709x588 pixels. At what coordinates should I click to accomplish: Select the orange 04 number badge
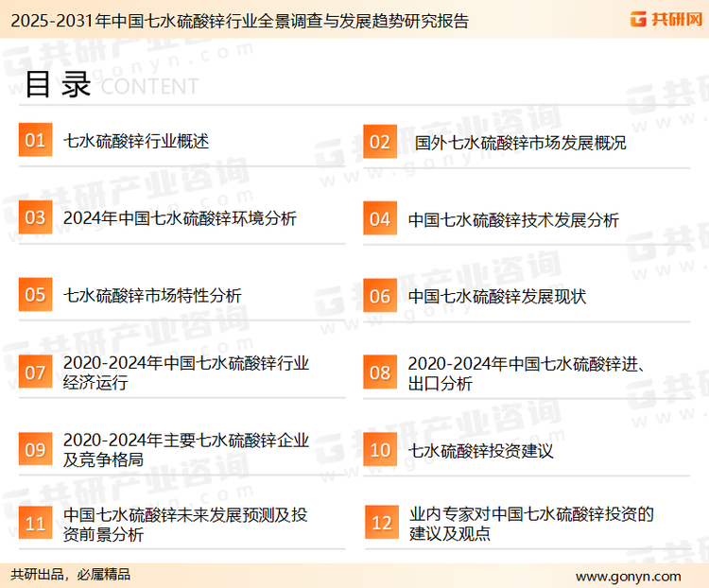380,218
